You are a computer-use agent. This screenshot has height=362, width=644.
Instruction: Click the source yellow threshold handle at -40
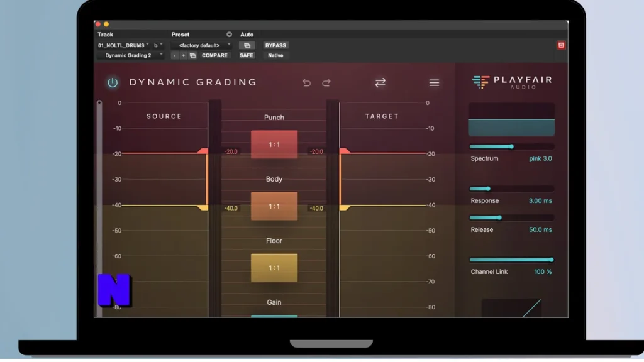click(203, 207)
